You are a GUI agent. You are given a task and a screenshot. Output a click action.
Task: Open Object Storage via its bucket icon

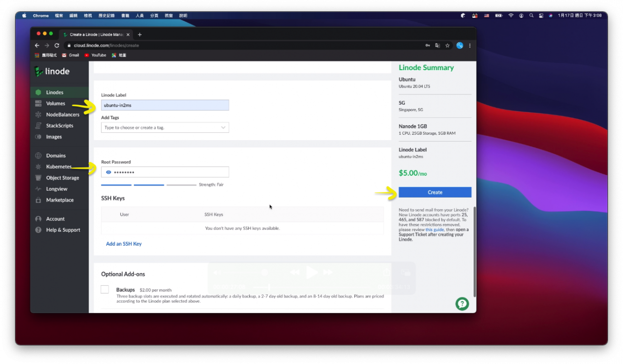click(38, 178)
